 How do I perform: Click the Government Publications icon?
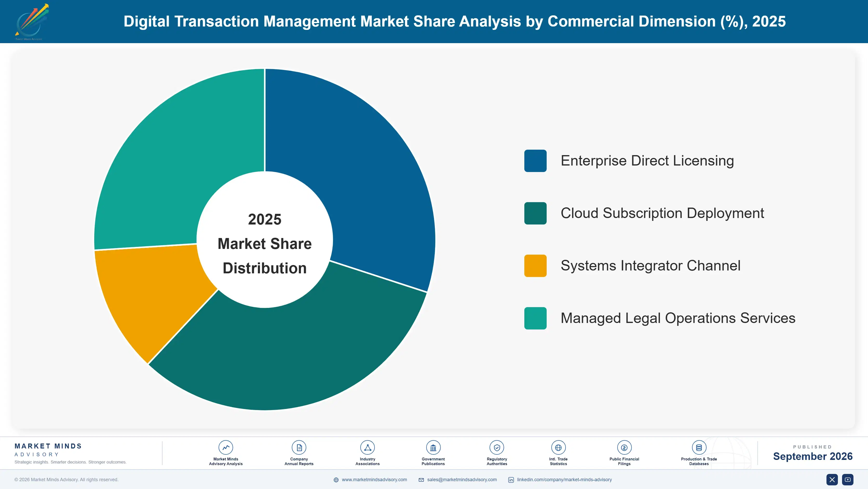(x=433, y=447)
